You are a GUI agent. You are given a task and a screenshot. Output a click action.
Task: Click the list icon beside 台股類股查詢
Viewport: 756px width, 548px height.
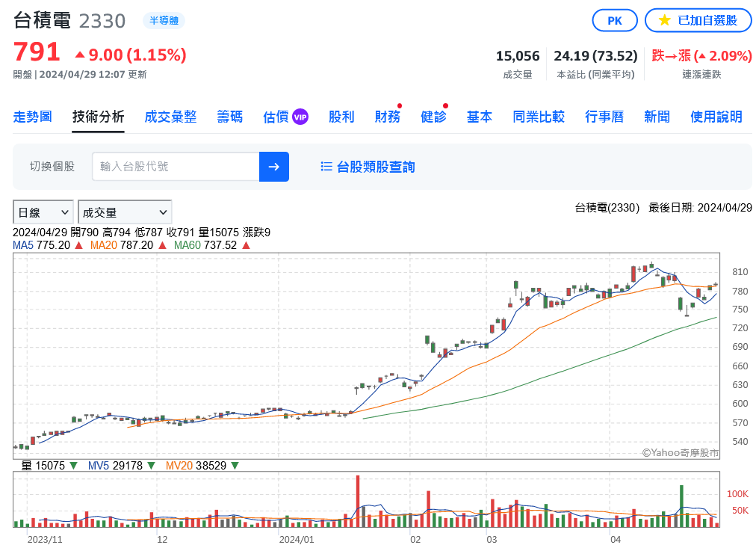[326, 167]
